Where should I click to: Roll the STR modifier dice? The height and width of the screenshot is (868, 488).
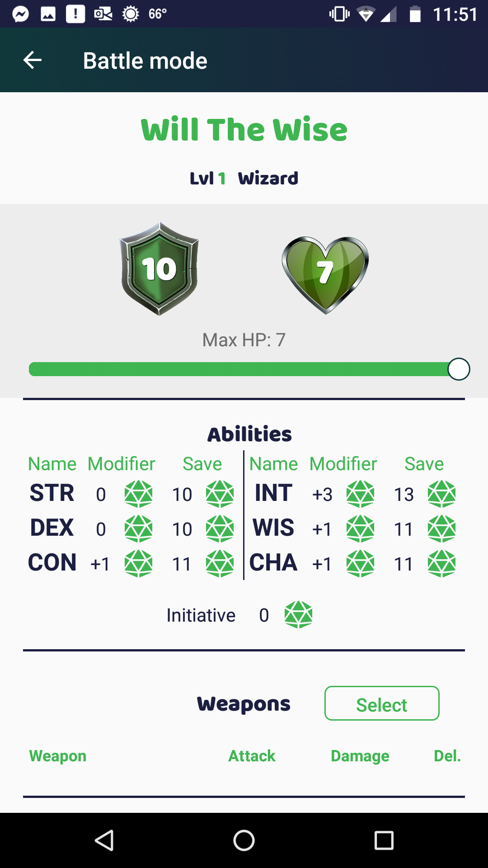click(x=138, y=494)
